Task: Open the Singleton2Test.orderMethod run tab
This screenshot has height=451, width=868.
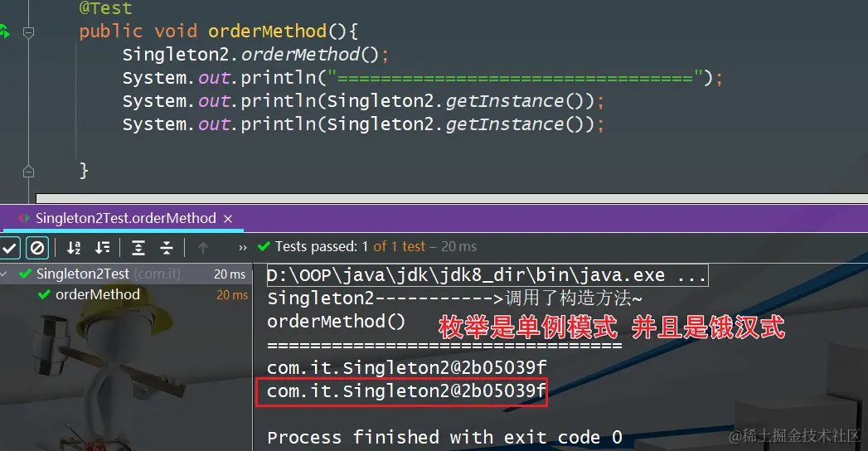Action: (126, 218)
